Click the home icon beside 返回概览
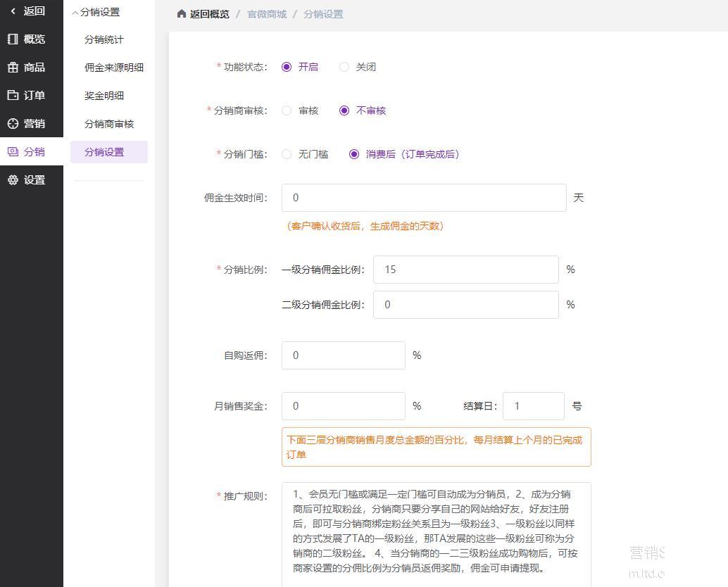The image size is (728, 587). tap(182, 14)
